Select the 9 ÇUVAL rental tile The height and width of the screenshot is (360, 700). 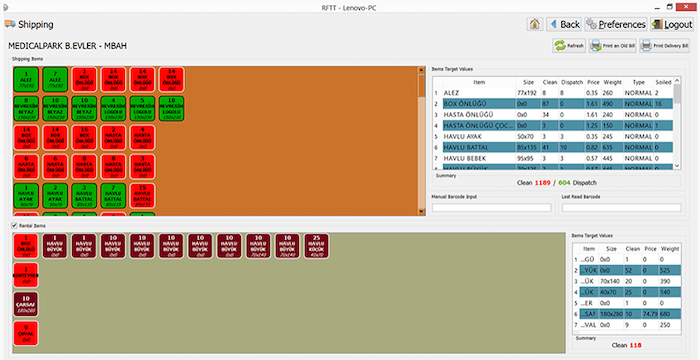tap(26, 333)
